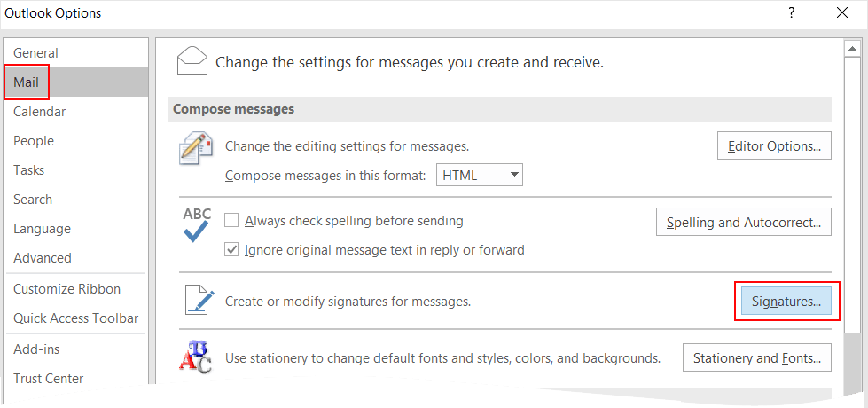This screenshot has height=408, width=868.
Task: Click the ABC spelling checkmark icon
Action: [x=196, y=224]
